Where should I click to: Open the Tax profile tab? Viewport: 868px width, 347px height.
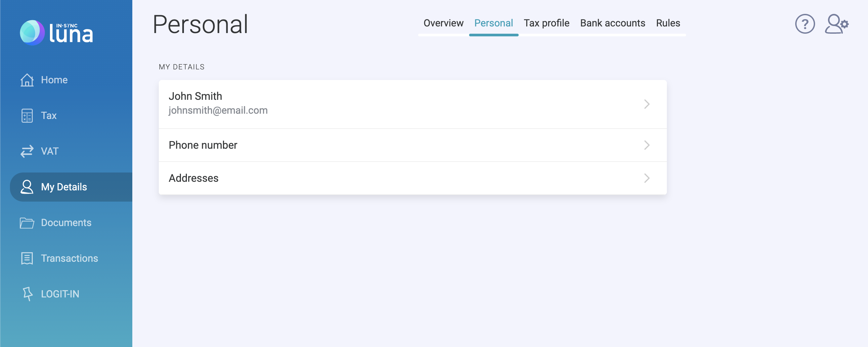(546, 23)
